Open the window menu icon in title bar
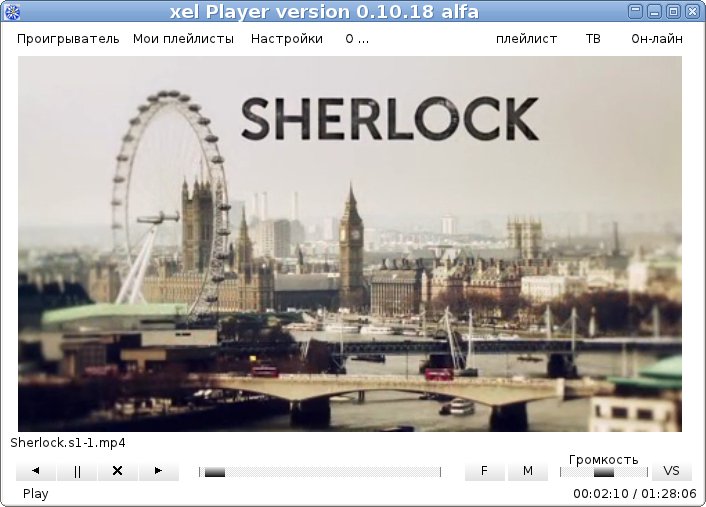Screen dimensions: 706x507 12,12
